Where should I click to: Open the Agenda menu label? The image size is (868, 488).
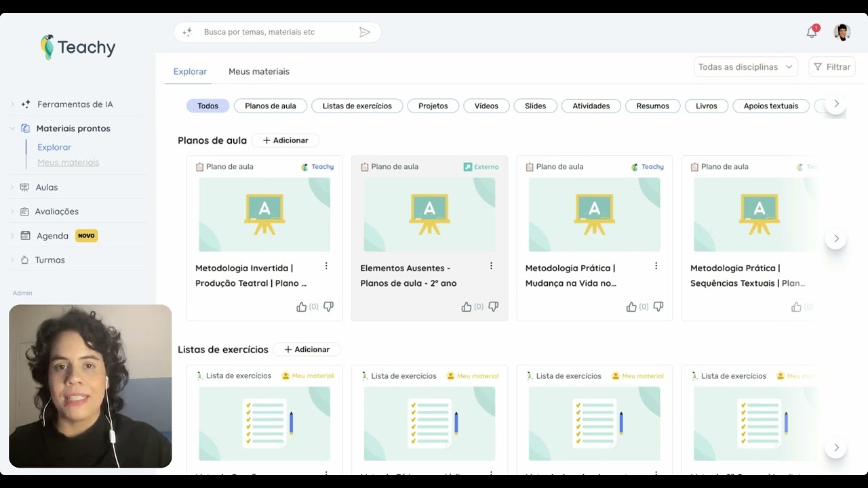[53, 236]
